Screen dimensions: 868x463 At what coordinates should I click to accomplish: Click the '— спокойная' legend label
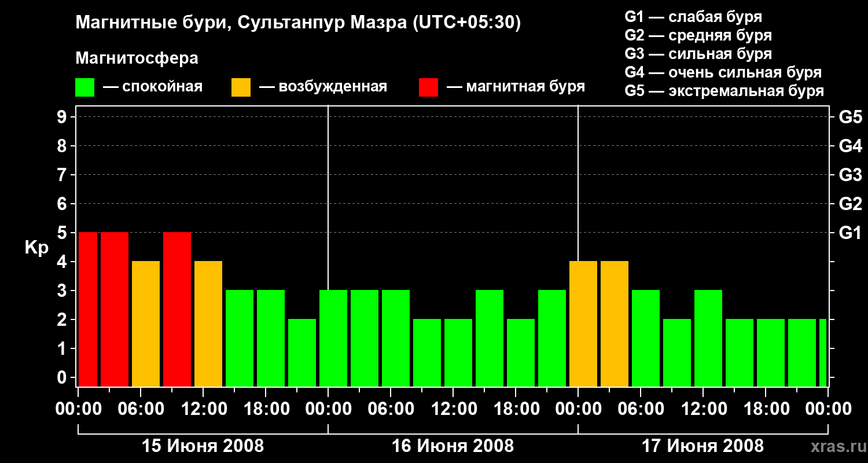coord(153,87)
